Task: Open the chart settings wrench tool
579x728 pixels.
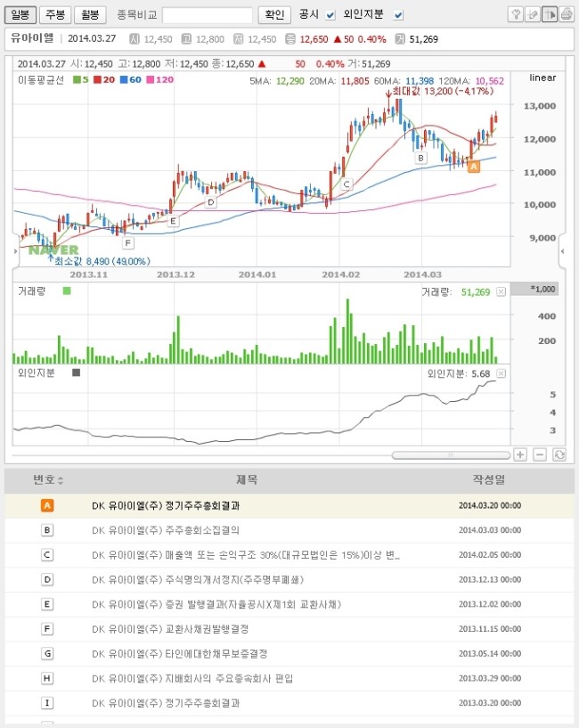Action: (x=516, y=14)
